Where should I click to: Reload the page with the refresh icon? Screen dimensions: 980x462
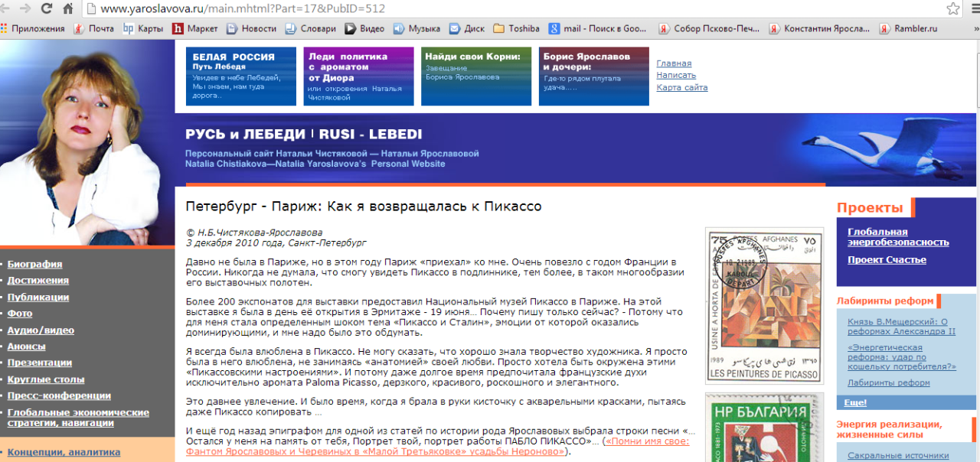tap(47, 9)
